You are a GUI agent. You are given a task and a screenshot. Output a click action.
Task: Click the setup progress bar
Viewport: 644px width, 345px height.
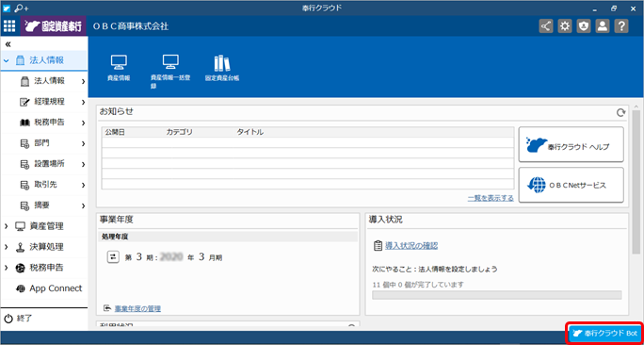click(496, 295)
